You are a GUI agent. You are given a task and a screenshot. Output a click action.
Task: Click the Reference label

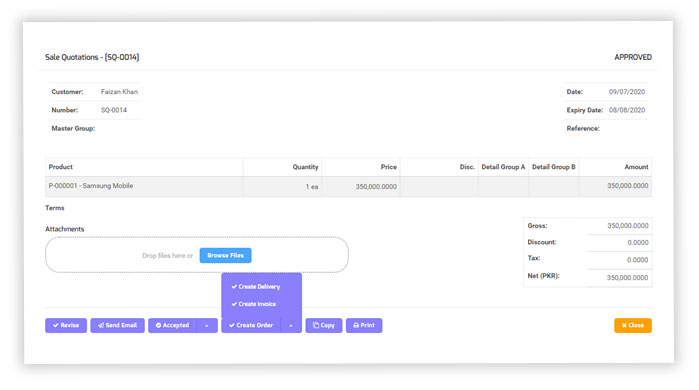pos(583,128)
